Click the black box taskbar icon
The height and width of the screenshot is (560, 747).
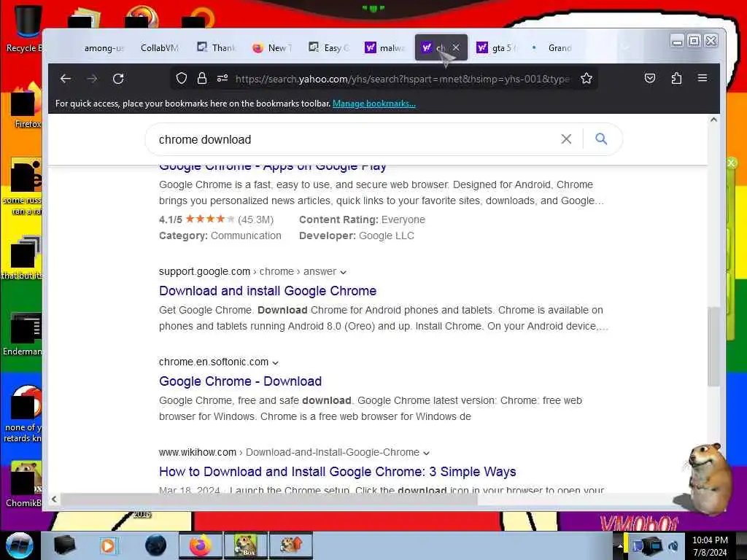(64, 545)
